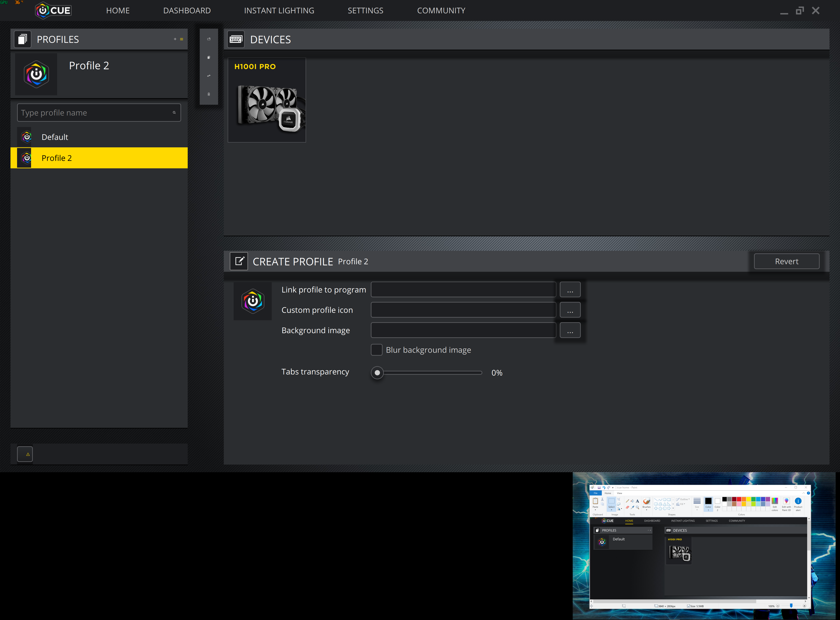
Task: Click the search magnifier in profile field
Action: (174, 113)
